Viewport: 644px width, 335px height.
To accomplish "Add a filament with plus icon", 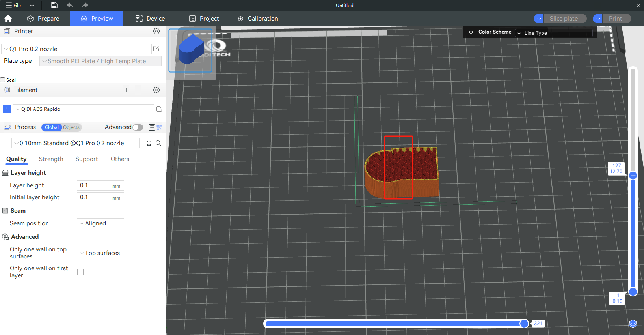I will coord(126,90).
